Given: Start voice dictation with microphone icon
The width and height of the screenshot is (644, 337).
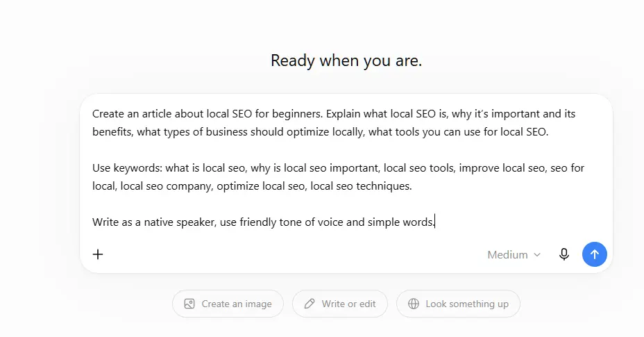Looking at the screenshot, I should (564, 254).
